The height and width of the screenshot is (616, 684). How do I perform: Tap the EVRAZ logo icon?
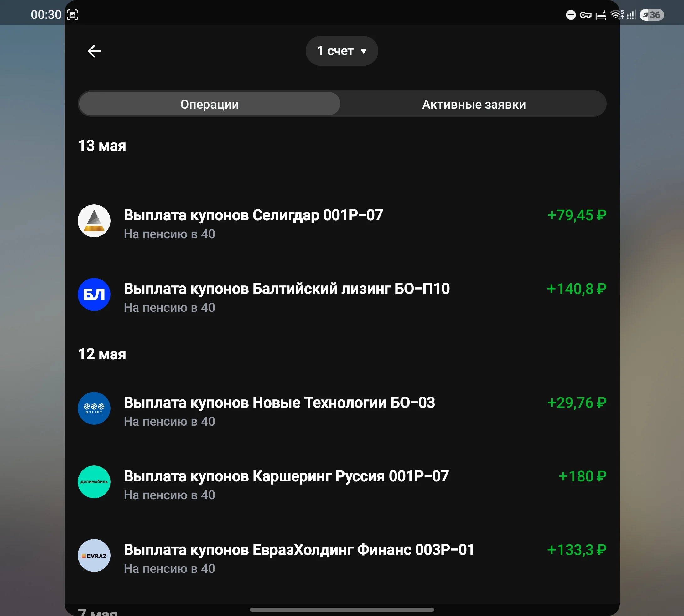coord(94,555)
